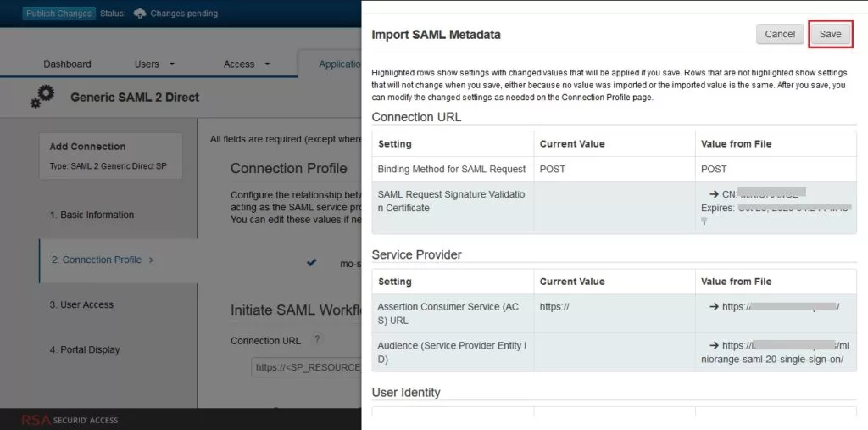This screenshot has width=868, height=430.
Task: Click the Audience Service Provider Entity ID row
Action: (x=614, y=352)
